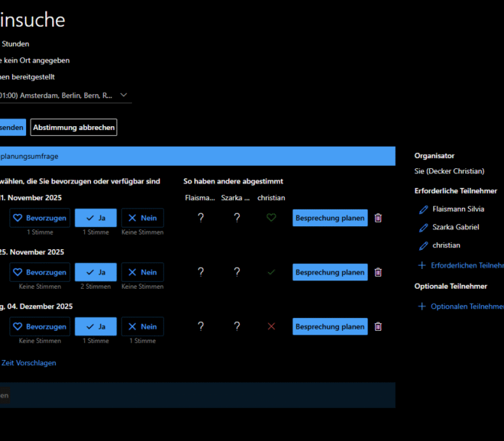Click trash icon for the 25 November slot

click(x=378, y=272)
